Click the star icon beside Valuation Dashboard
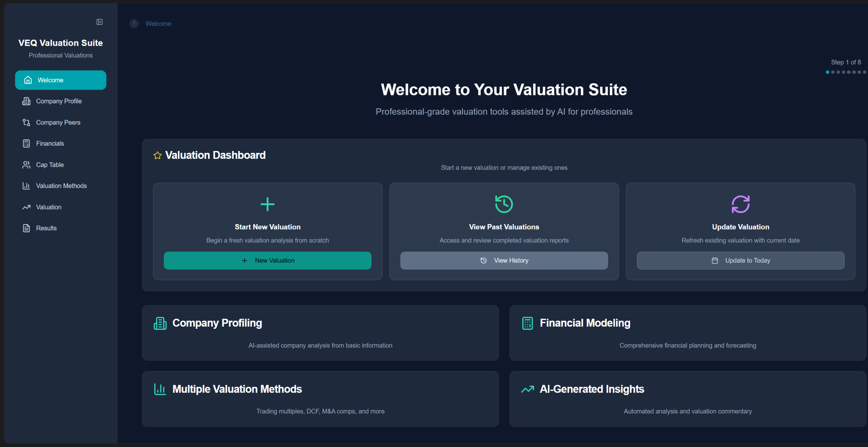Image resolution: width=868 pixels, height=447 pixels. (x=157, y=155)
